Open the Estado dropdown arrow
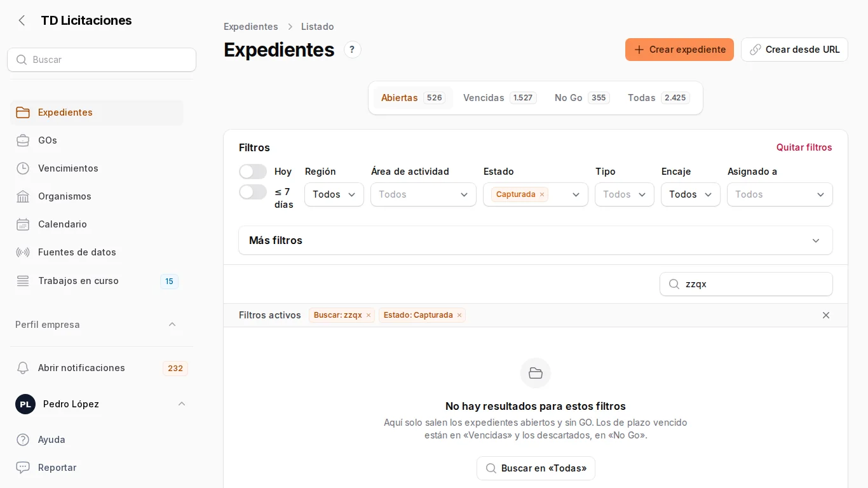Viewport: 868px width, 488px height. point(576,194)
